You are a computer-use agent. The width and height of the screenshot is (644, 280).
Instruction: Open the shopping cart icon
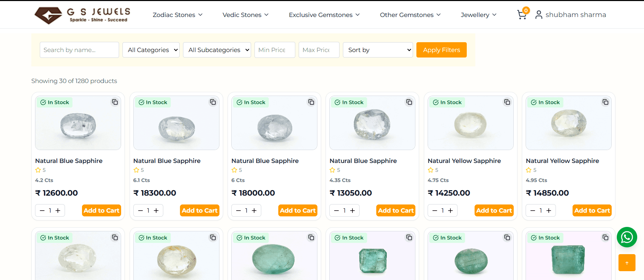coord(522,15)
